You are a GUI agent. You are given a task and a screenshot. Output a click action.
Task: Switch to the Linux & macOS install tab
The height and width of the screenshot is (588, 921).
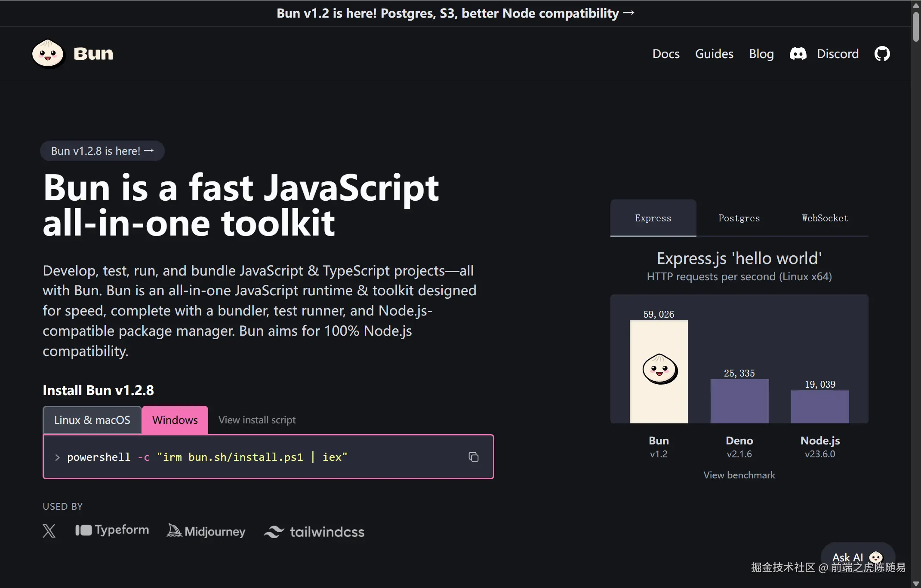[92, 420]
